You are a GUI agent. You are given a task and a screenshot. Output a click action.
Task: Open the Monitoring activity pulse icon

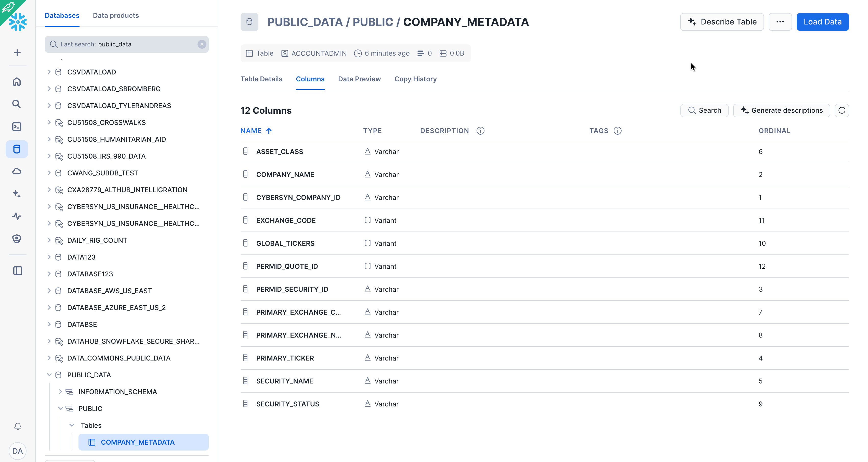[17, 216]
